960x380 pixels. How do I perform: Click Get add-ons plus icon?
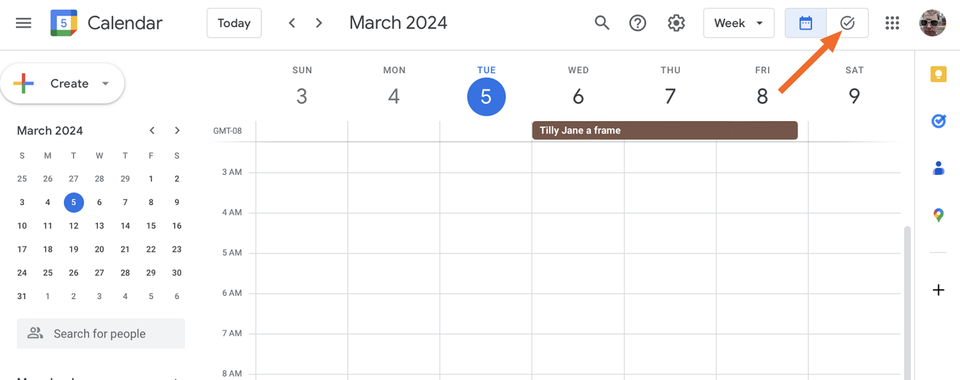[x=938, y=290]
